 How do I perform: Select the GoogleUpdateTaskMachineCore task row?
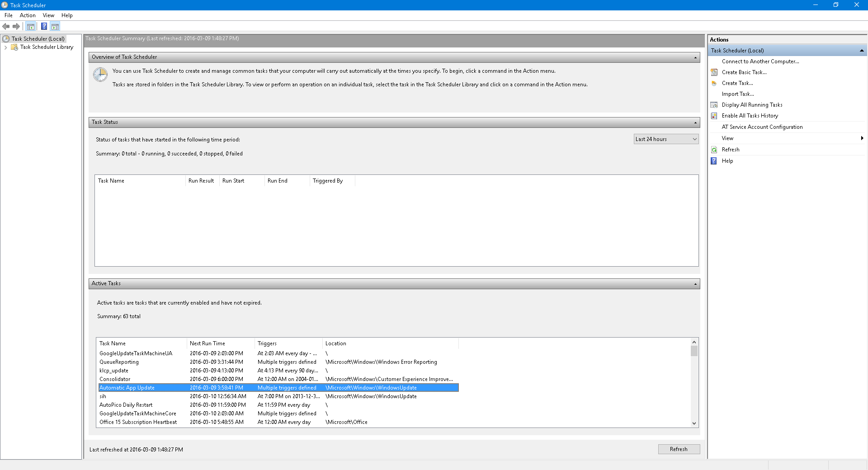point(278,414)
